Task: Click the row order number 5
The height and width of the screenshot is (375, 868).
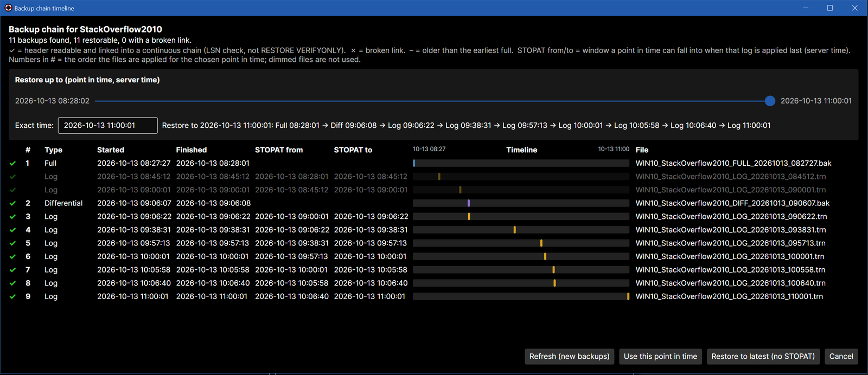Action: click(x=28, y=243)
